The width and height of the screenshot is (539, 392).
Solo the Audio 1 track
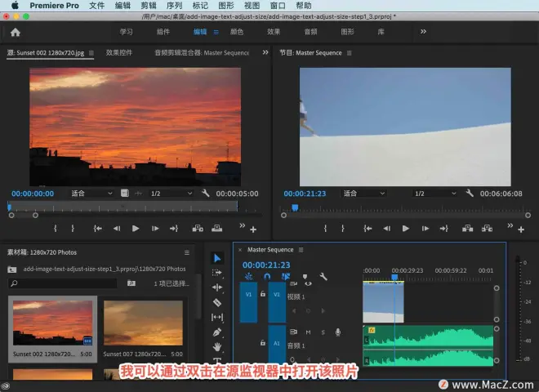323,332
